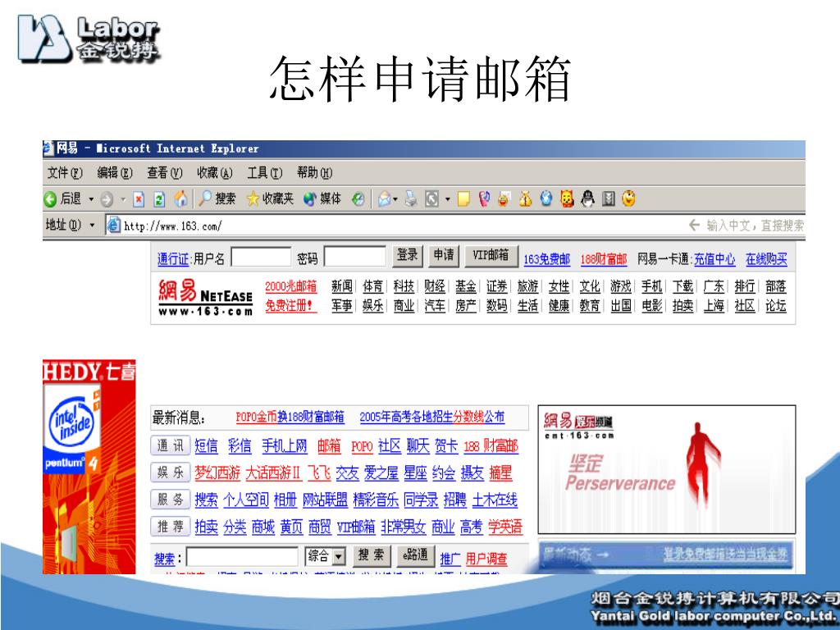Image resolution: width=840 pixels, height=630 pixels.
Task: Click the NetEase 網易 logo
Action: (x=205, y=297)
